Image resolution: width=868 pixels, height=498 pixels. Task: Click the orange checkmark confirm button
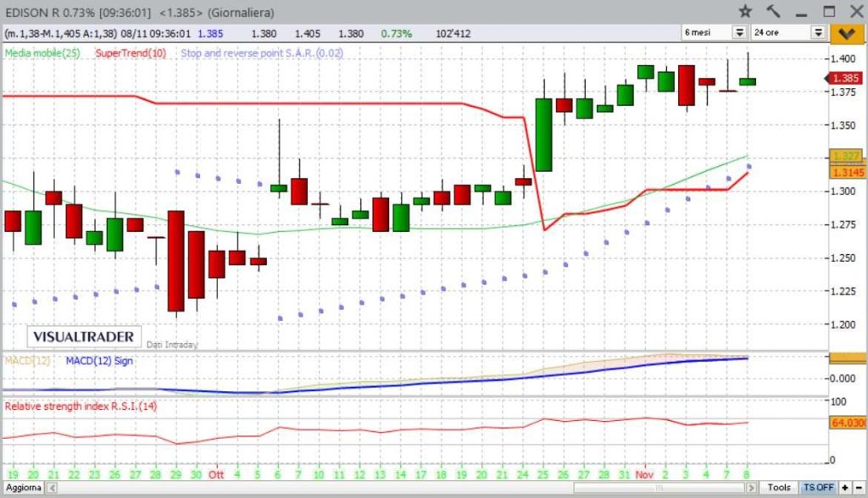(x=847, y=34)
